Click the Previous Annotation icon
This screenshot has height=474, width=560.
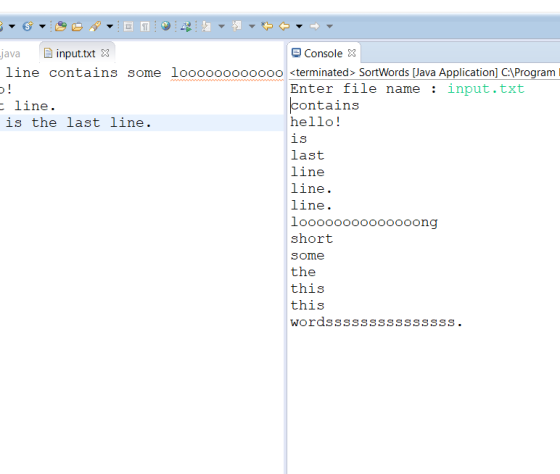(237, 26)
